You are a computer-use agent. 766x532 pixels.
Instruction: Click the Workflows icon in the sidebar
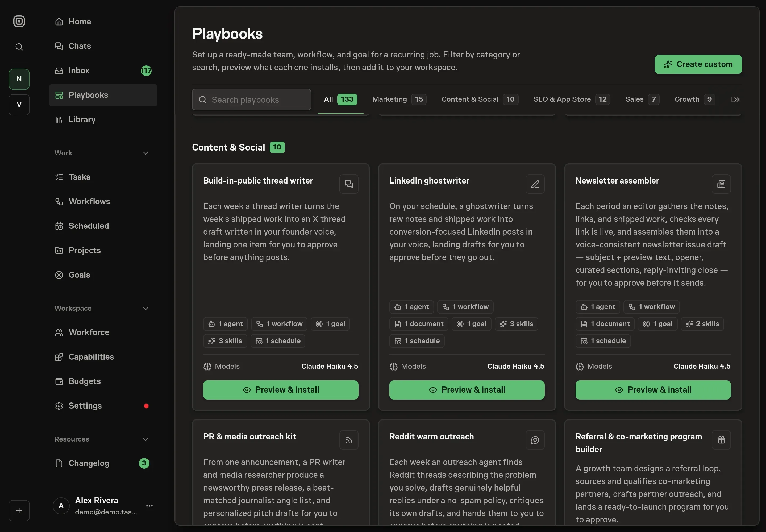[x=59, y=201]
